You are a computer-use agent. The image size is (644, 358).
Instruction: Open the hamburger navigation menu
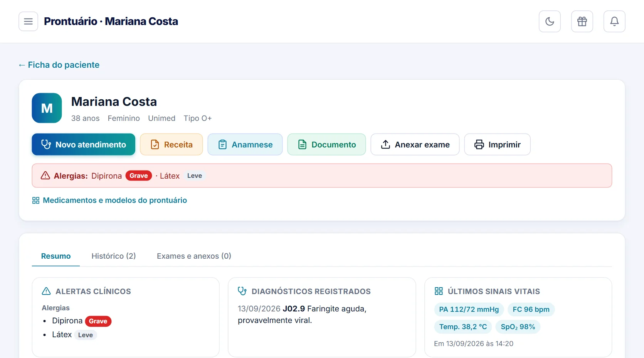point(28,21)
